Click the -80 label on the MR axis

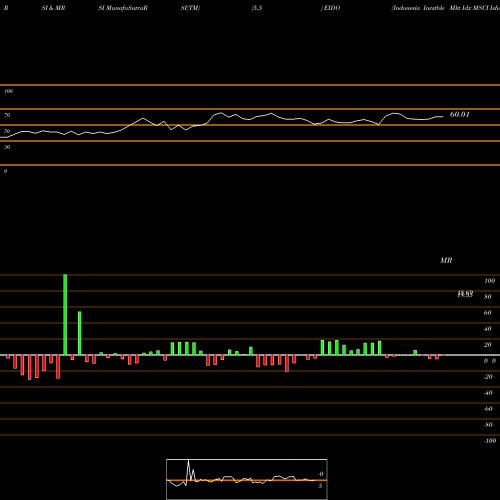coord(488,425)
